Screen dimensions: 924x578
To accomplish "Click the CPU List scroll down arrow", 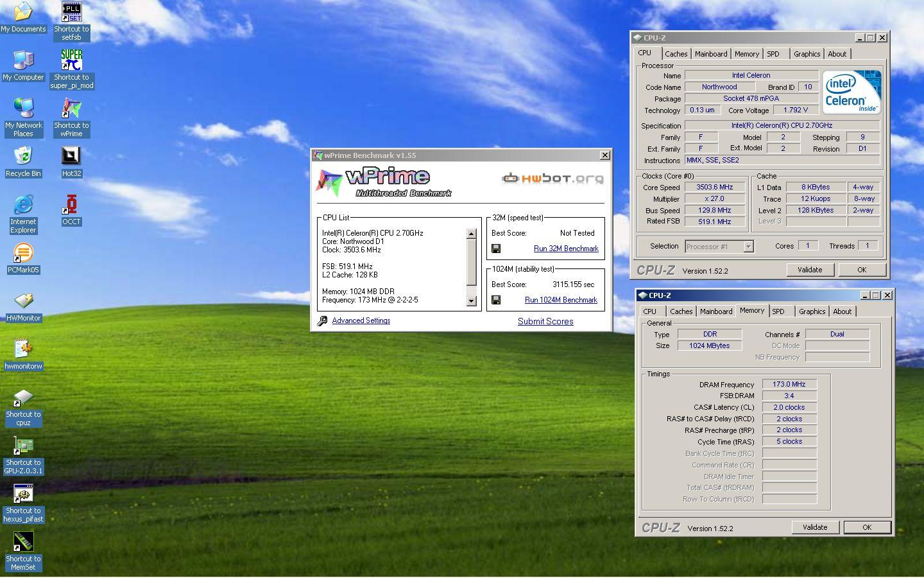I will (x=472, y=301).
